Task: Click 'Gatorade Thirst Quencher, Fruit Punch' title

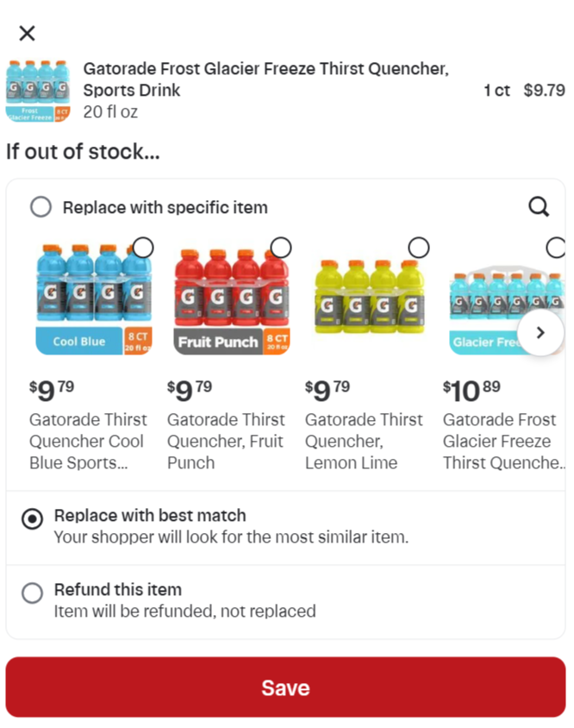Action: tap(226, 441)
